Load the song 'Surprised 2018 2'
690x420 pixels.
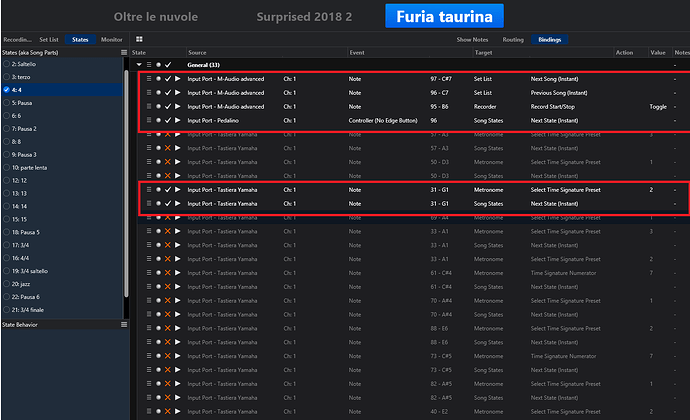pyautogui.click(x=304, y=17)
